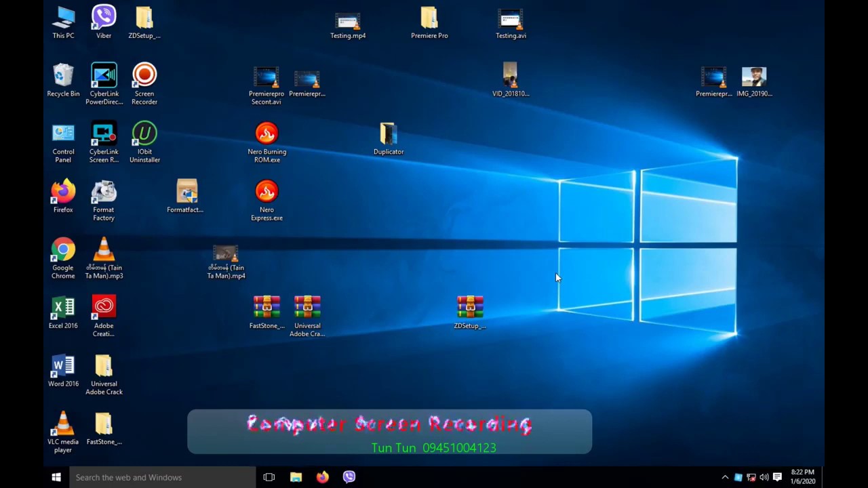The image size is (868, 488).
Task: Open Word 2016 shortcut
Action: 63,371
